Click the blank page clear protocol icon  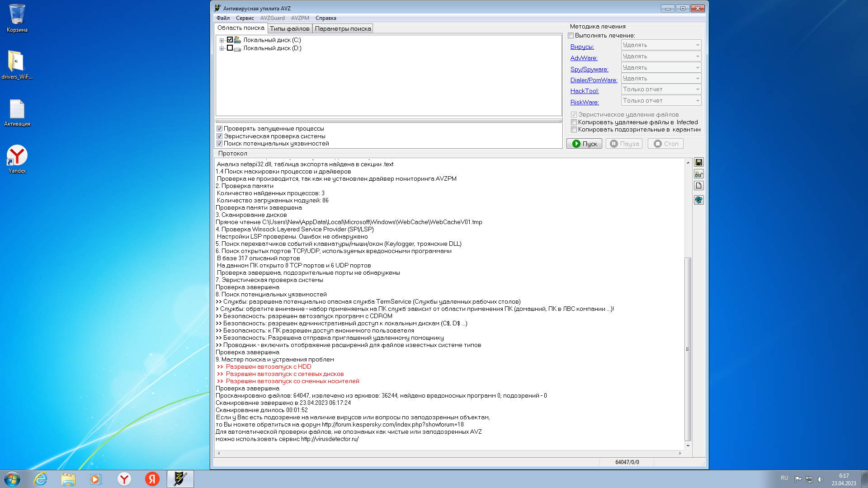click(698, 186)
